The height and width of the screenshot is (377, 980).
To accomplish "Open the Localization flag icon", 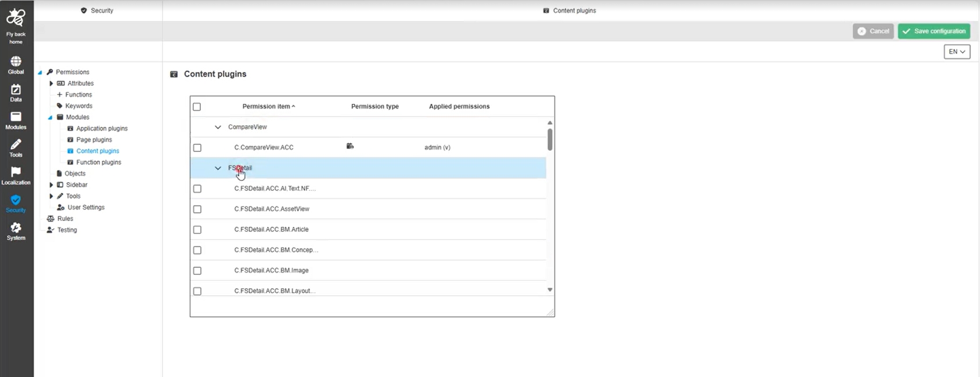I will pos(16,172).
